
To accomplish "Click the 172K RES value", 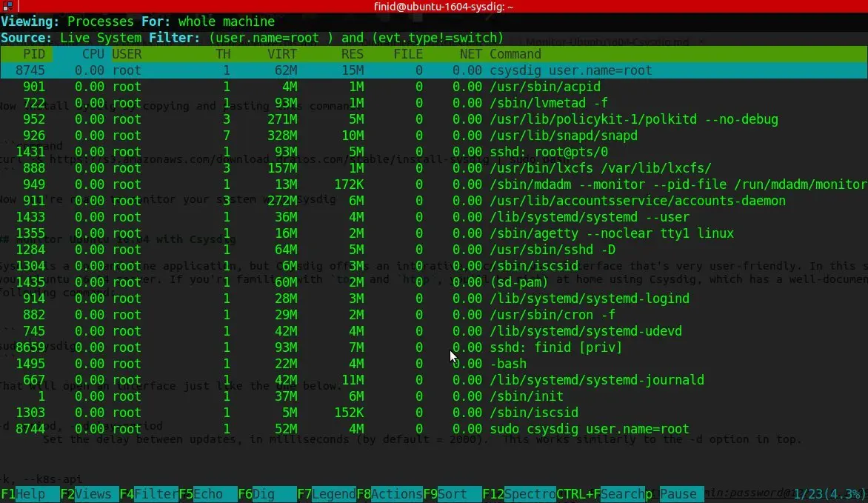I will tap(349, 184).
